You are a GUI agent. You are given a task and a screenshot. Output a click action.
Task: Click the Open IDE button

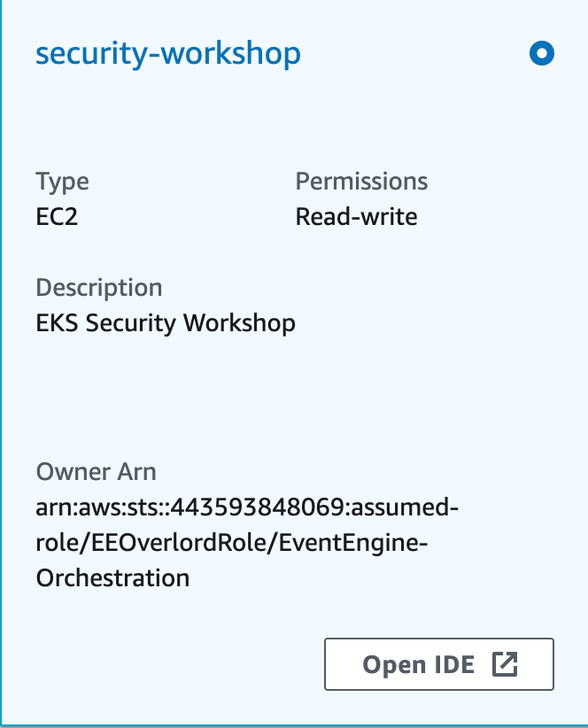(439, 664)
